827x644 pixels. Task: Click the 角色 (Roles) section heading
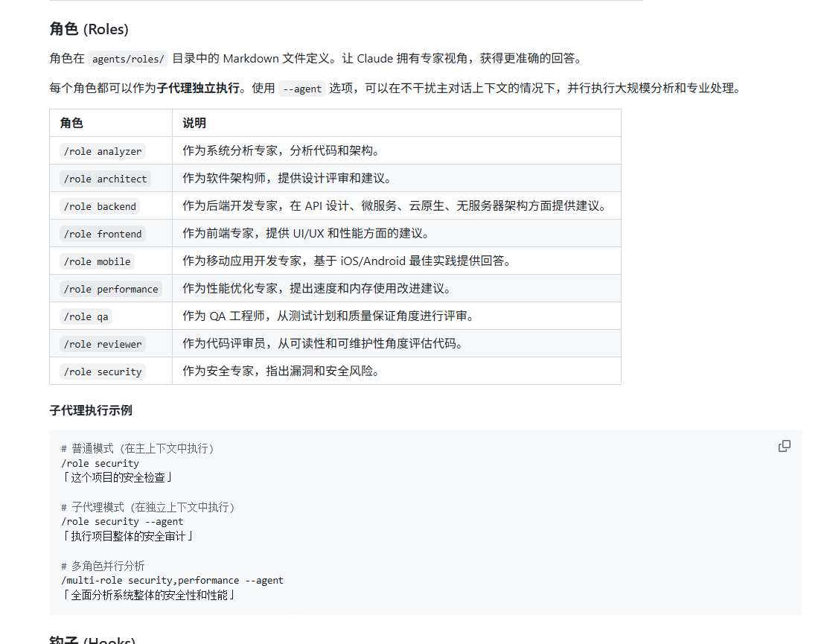89,29
